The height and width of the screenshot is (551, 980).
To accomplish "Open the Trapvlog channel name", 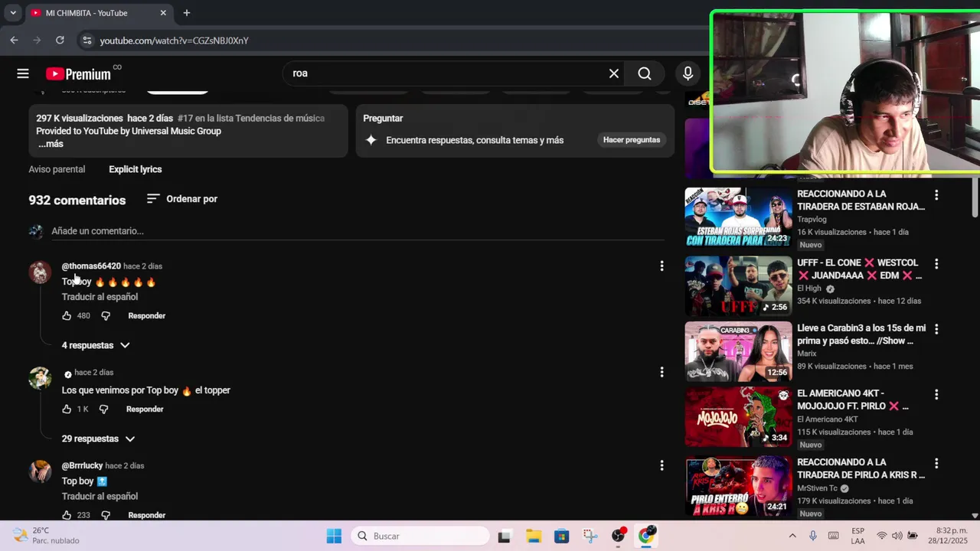I will 812,220.
